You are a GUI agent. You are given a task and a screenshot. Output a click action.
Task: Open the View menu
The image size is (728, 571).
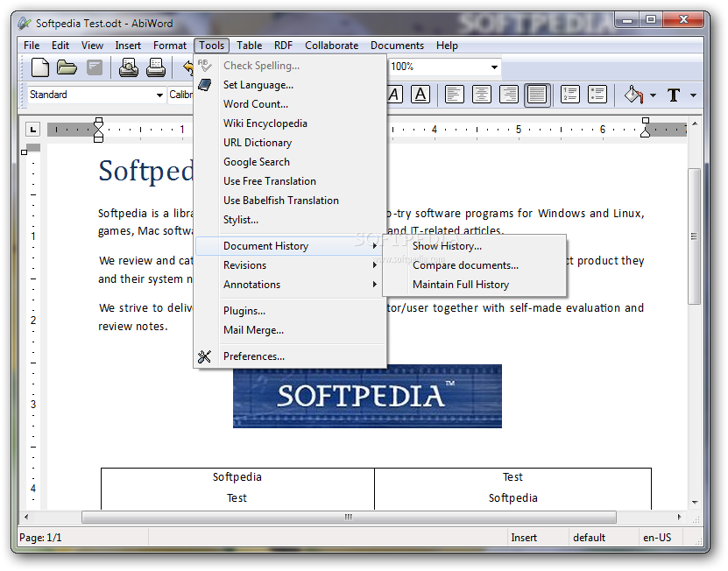point(92,46)
